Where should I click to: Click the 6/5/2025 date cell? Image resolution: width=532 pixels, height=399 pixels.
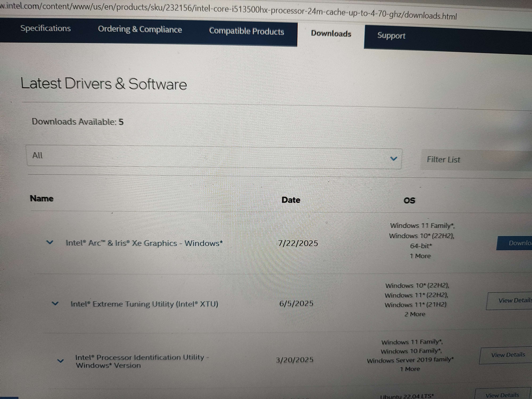coord(296,304)
